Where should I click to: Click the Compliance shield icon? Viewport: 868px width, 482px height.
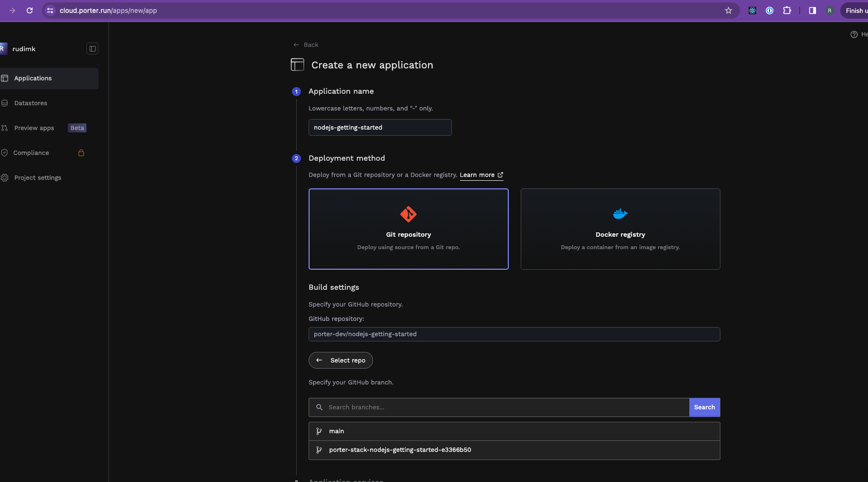click(5, 153)
